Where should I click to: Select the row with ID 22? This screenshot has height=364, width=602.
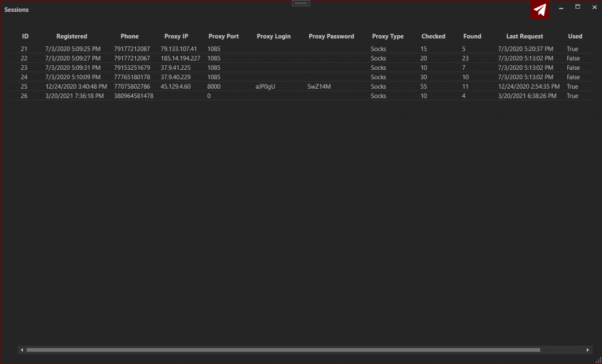(x=301, y=58)
